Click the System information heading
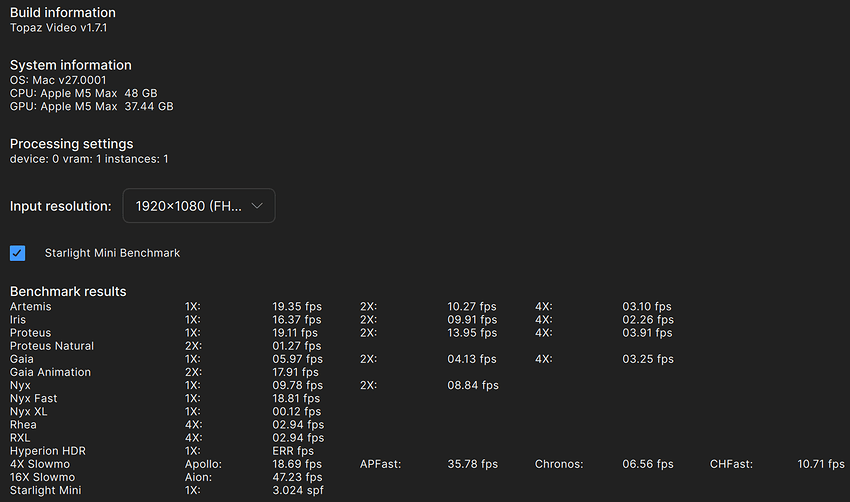The height and width of the screenshot is (502, 850). tap(71, 65)
